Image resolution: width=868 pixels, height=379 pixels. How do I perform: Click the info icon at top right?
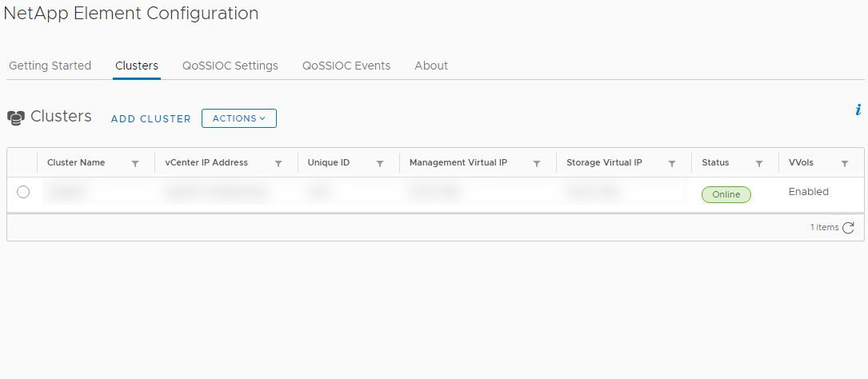(858, 110)
